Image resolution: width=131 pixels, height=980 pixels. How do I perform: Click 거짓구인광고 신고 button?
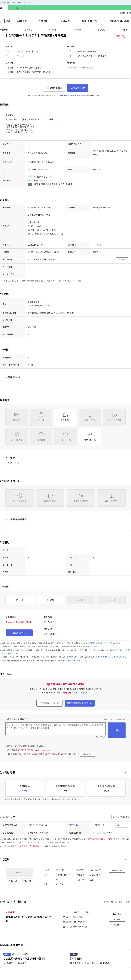tap(121, 817)
